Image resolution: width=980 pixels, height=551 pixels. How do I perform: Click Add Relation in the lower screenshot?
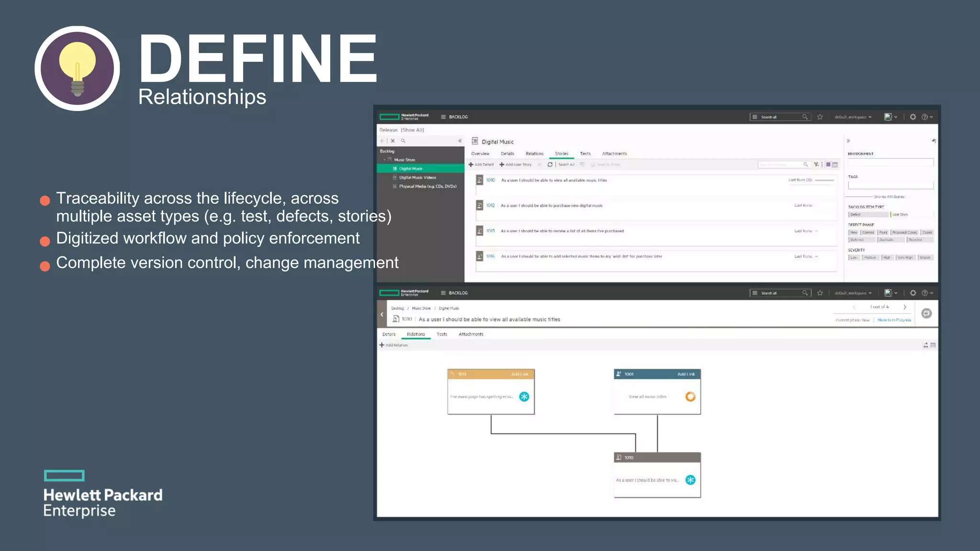pyautogui.click(x=394, y=345)
